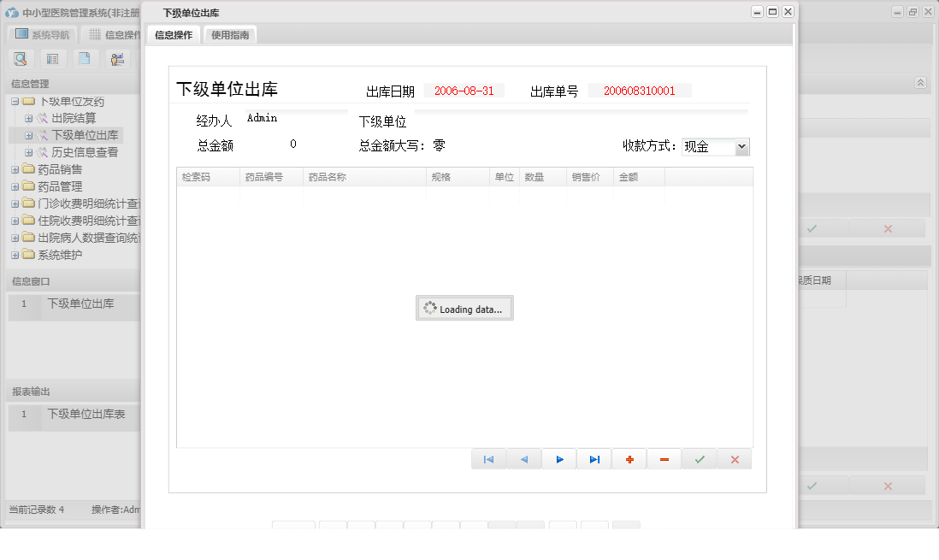Cancel changes with the red X icon
The height and width of the screenshot is (560, 939).
click(x=734, y=459)
